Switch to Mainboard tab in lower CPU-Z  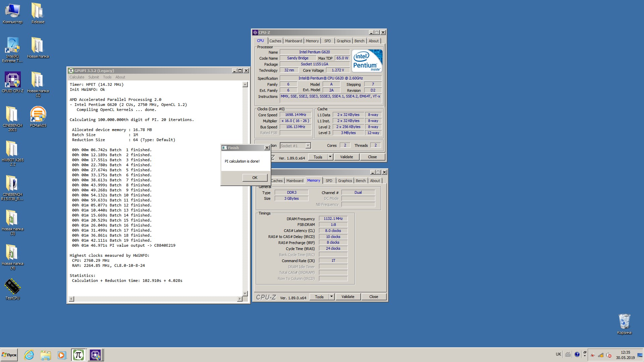coord(295,181)
